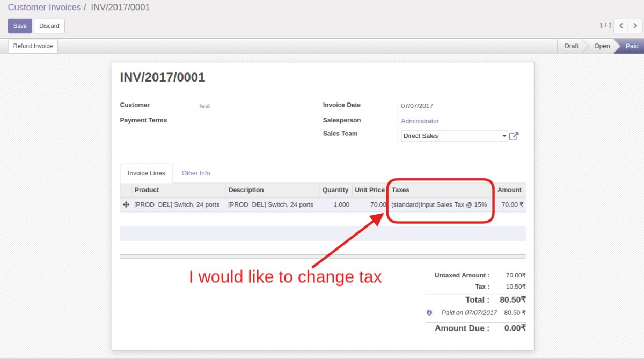Go to previous record with left chevron
Image resolution: width=644 pixels, height=359 pixels.
(x=621, y=26)
